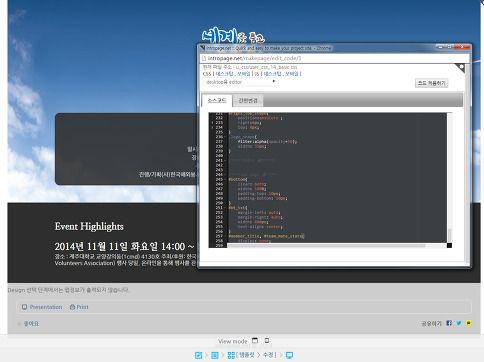Switch View mode to desktop icon

tap(255, 341)
